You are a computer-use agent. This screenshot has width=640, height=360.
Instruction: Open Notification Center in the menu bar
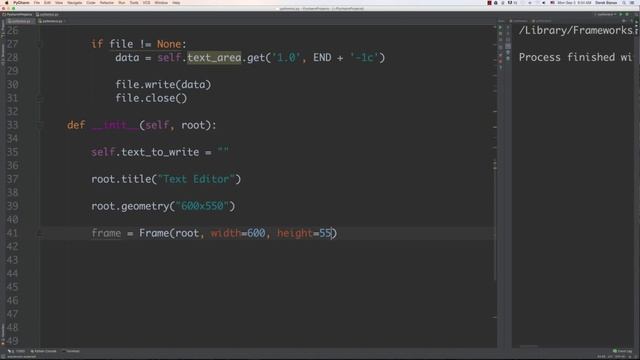pyautogui.click(x=633, y=2)
